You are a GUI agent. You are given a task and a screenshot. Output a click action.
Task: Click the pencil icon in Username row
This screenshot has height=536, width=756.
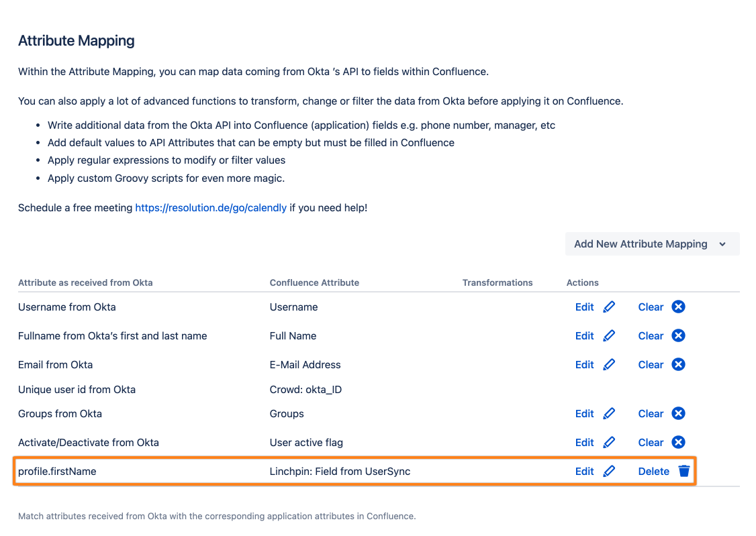click(x=609, y=307)
